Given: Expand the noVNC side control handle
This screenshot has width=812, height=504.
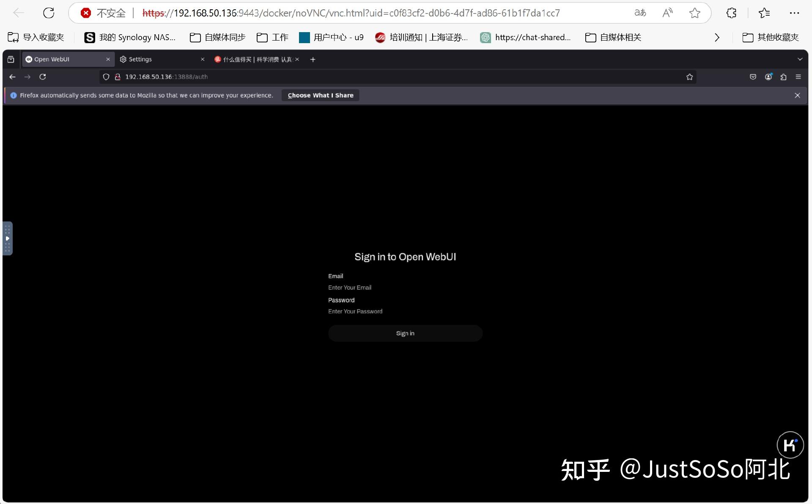Looking at the screenshot, I should point(7,238).
